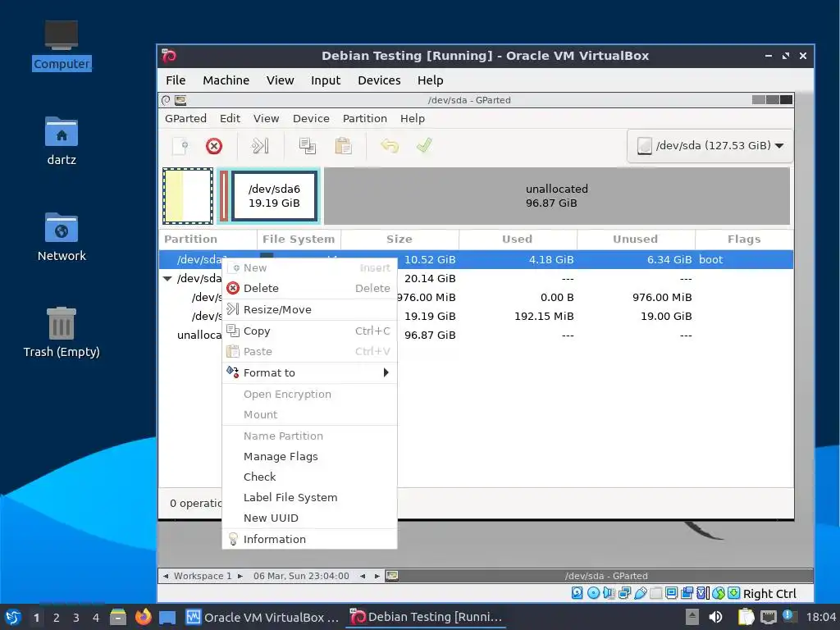Choose Manage Flags in the context menu
Screen dimensions: 840x630
pos(309,456)
